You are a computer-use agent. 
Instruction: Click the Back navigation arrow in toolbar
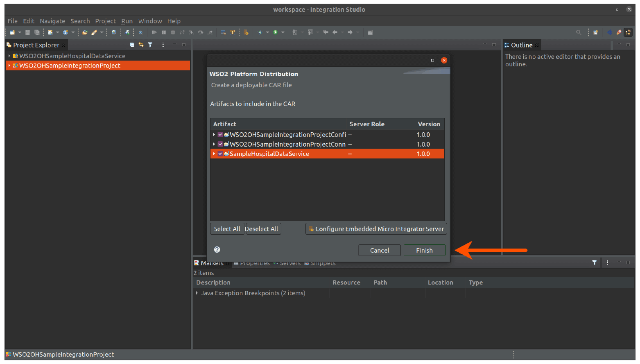(335, 32)
